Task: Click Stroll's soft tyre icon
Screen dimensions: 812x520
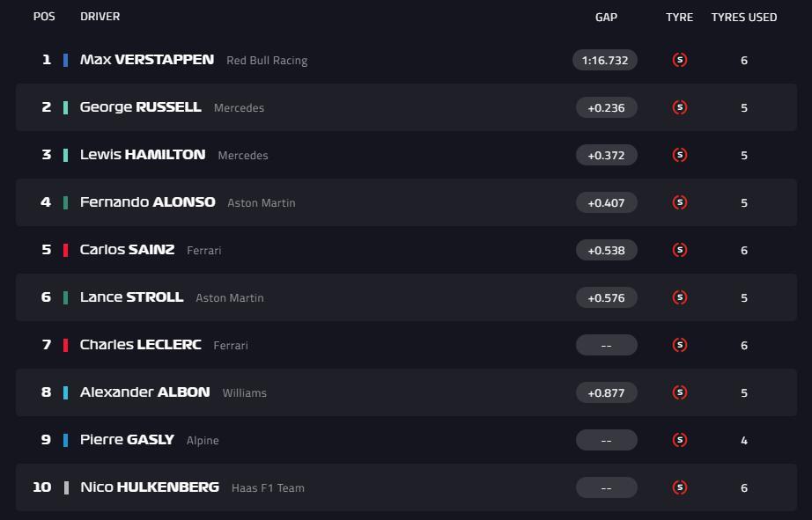Action: tap(679, 297)
